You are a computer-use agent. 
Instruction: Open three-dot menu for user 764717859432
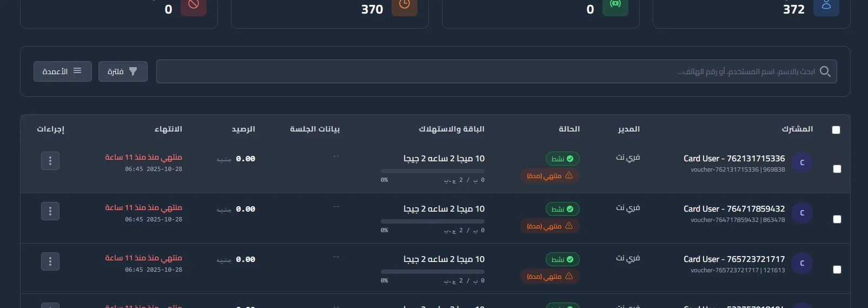[x=50, y=211]
